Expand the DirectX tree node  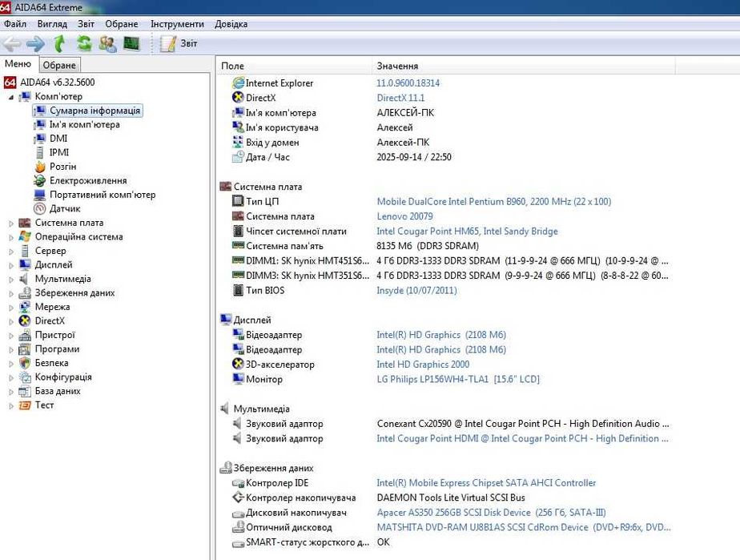coord(11,321)
